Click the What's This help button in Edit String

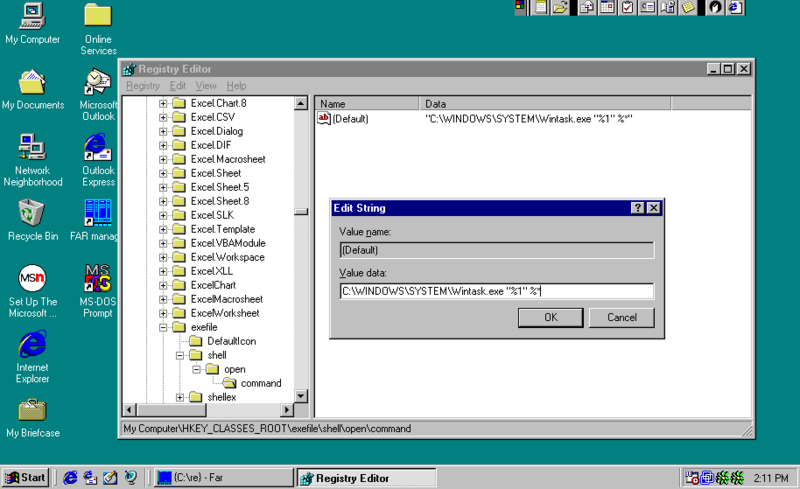[x=637, y=208]
